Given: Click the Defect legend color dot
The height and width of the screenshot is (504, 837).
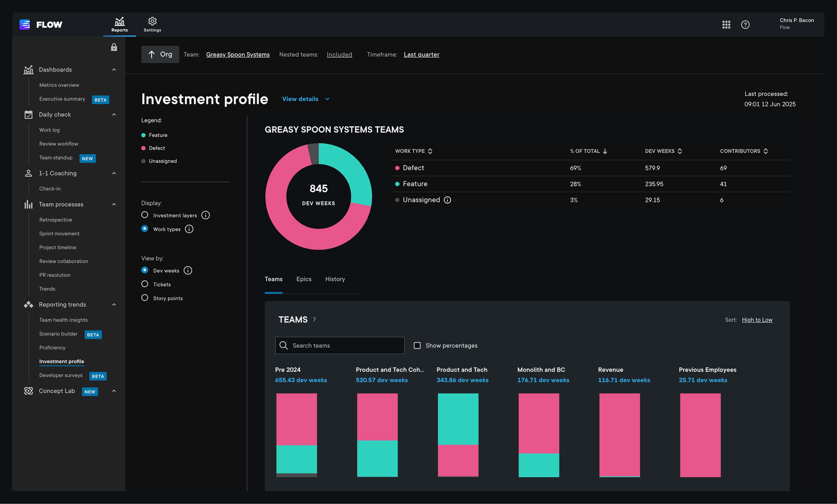Looking at the screenshot, I should click(x=143, y=148).
